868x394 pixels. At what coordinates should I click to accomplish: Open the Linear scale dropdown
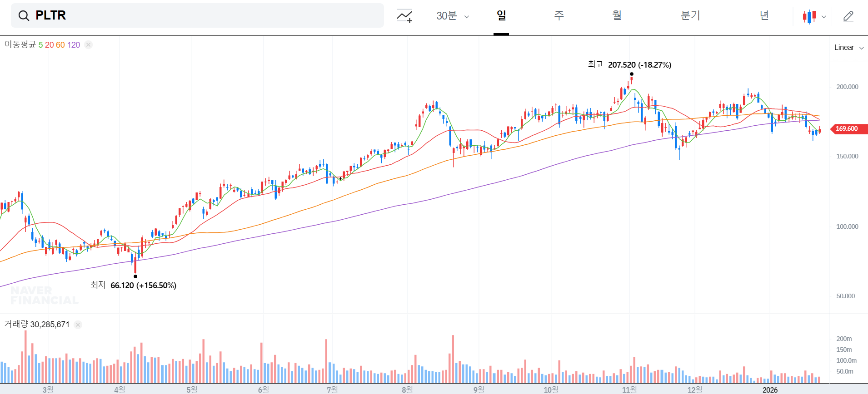point(849,48)
